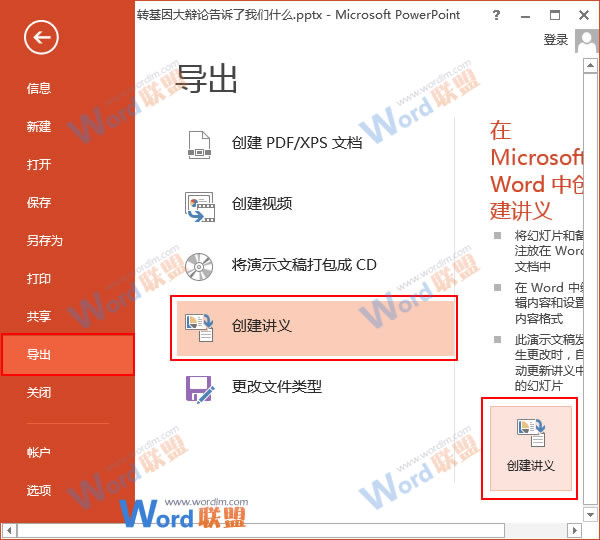Click the help question mark icon
This screenshot has height=540, width=600.
click(496, 15)
